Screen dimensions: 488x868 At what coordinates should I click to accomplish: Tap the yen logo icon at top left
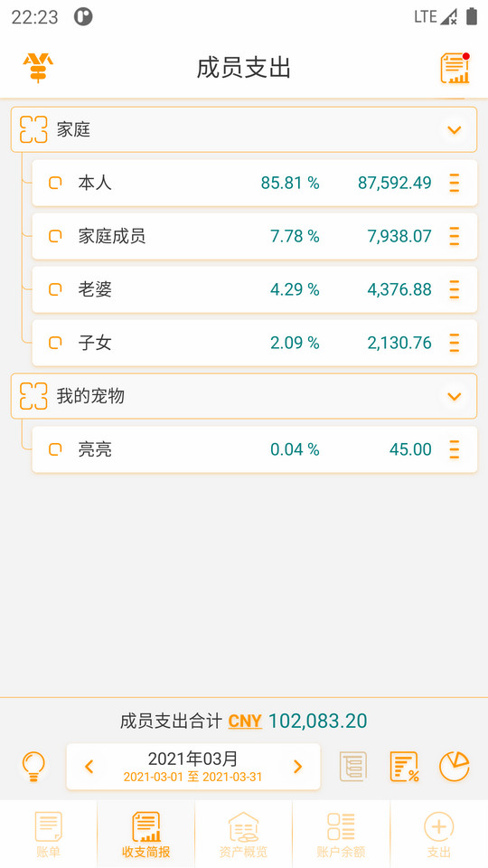38,68
